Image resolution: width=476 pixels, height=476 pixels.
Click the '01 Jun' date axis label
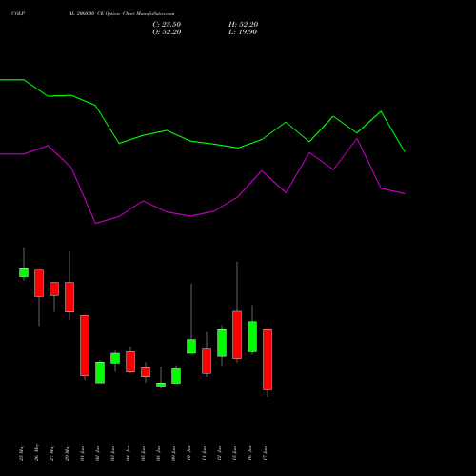[x=82, y=453]
